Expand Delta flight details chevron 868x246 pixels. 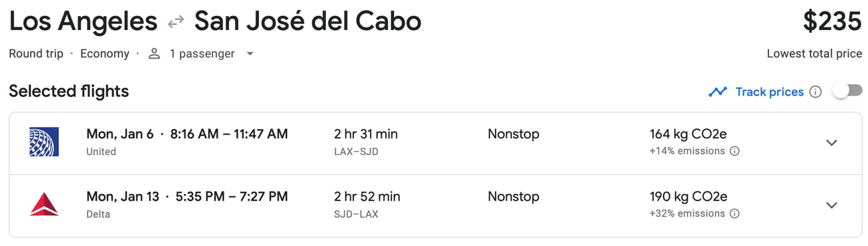[x=831, y=205]
